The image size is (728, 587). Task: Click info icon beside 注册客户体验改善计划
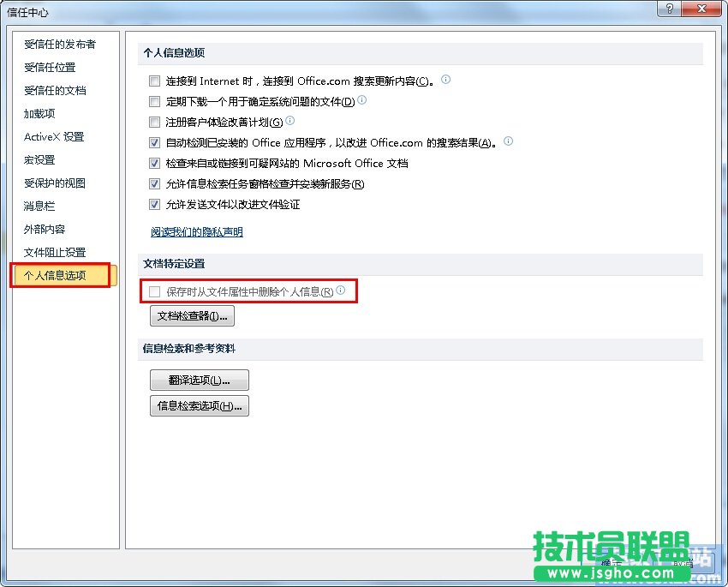coord(290,121)
